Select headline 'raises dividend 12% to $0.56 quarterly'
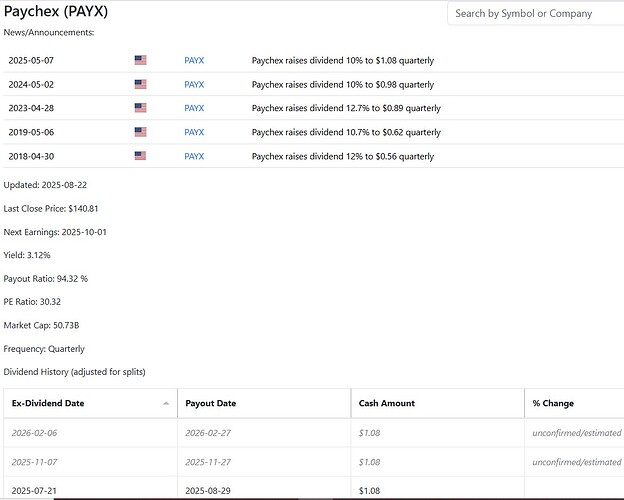624x500 pixels. point(360,156)
